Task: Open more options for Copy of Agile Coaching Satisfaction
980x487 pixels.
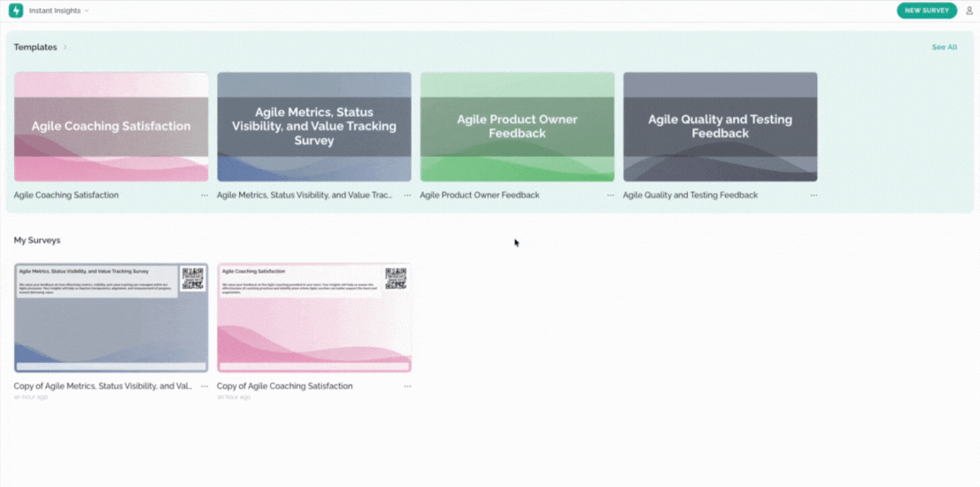Action: (407, 386)
